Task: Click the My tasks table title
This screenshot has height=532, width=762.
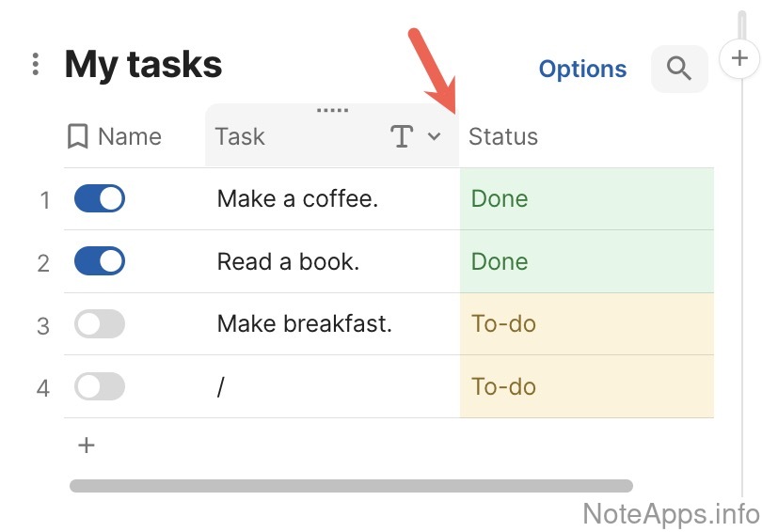Action: click(x=144, y=65)
